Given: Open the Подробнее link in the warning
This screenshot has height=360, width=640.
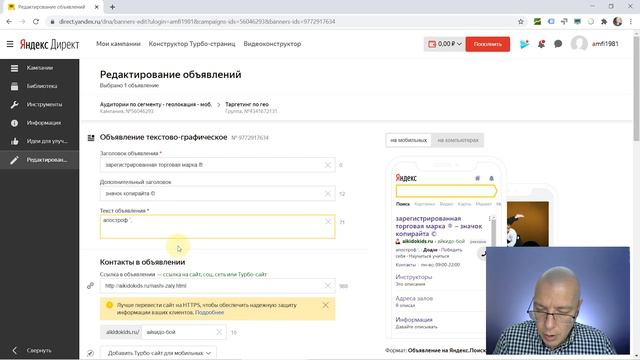Looking at the screenshot, I should coord(209,312).
